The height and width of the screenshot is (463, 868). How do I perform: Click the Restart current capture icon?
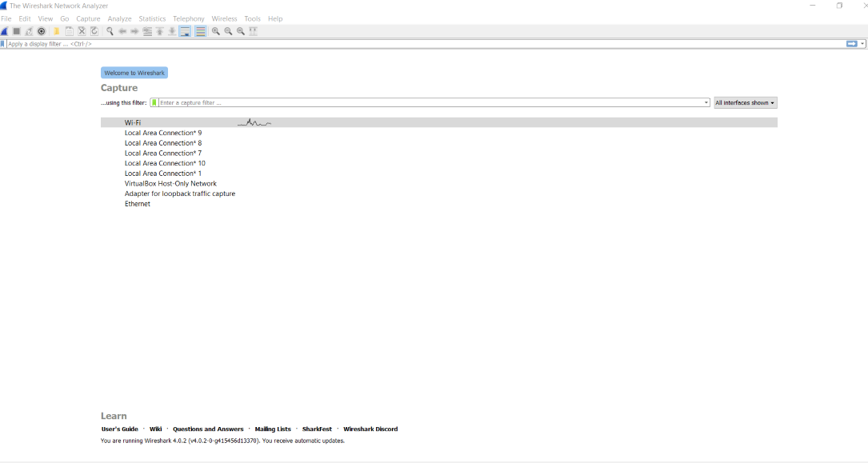pos(29,31)
